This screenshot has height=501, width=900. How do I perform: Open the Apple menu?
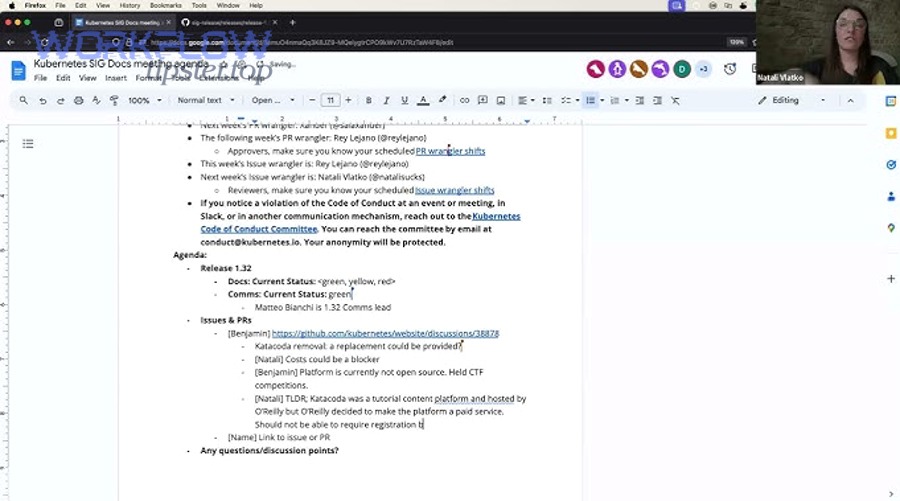coord(11,5)
